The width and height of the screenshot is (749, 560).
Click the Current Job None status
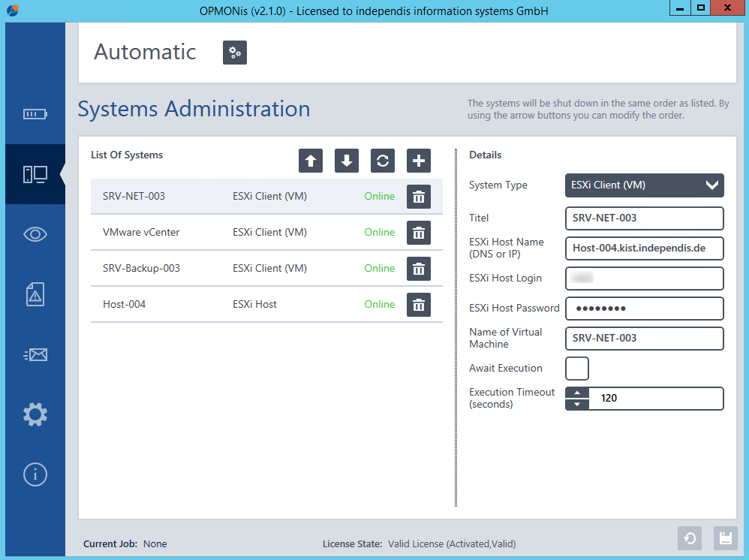pos(125,543)
